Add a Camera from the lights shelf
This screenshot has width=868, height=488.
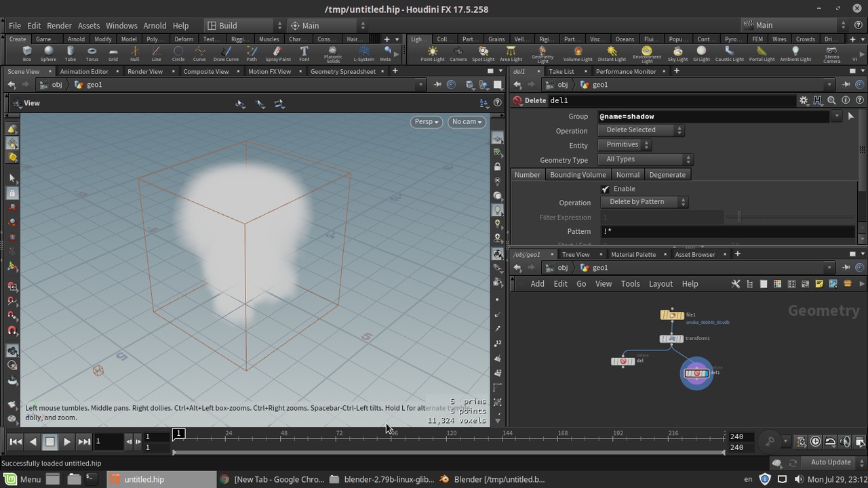point(458,54)
